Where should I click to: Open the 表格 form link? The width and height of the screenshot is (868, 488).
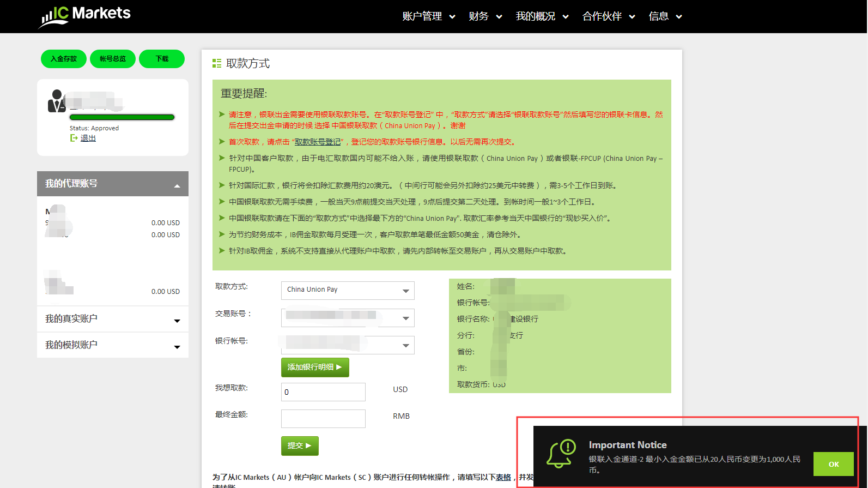pyautogui.click(x=503, y=477)
